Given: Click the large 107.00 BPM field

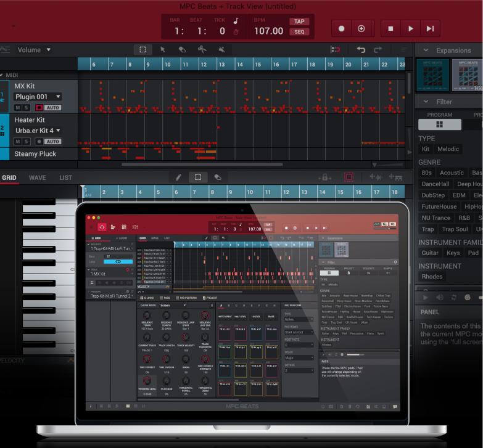Looking at the screenshot, I should pyautogui.click(x=268, y=31).
